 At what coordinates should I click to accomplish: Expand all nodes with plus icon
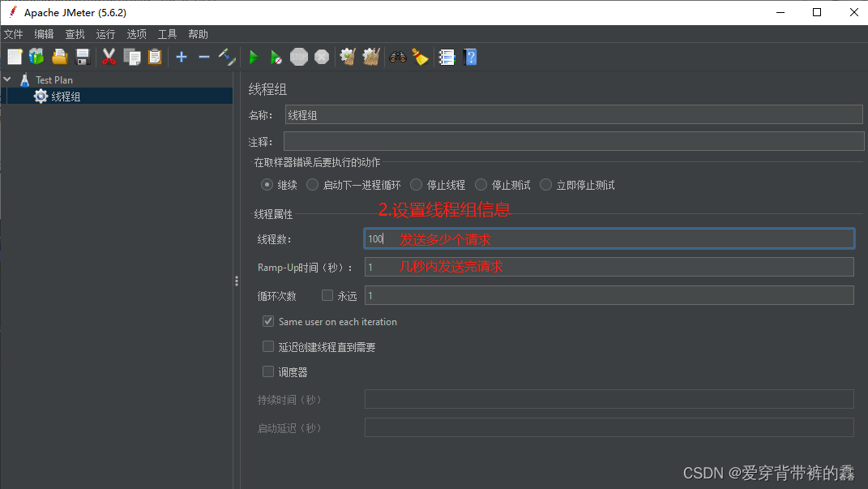[181, 57]
